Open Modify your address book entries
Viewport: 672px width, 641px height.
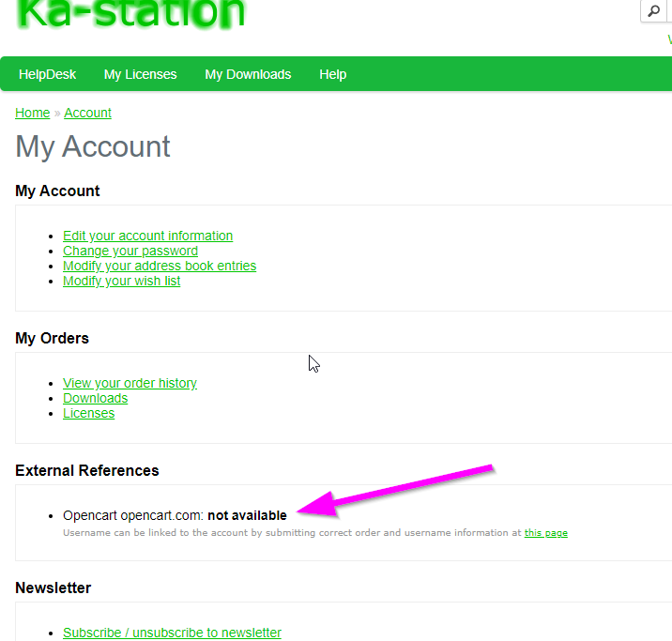pos(159,266)
